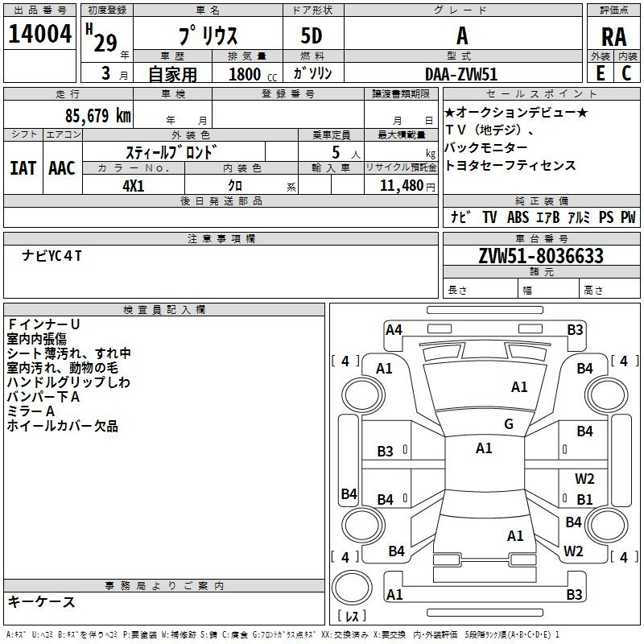Click the キーケース office notice text
Viewport: 644px width, 644px height.
coord(42,601)
